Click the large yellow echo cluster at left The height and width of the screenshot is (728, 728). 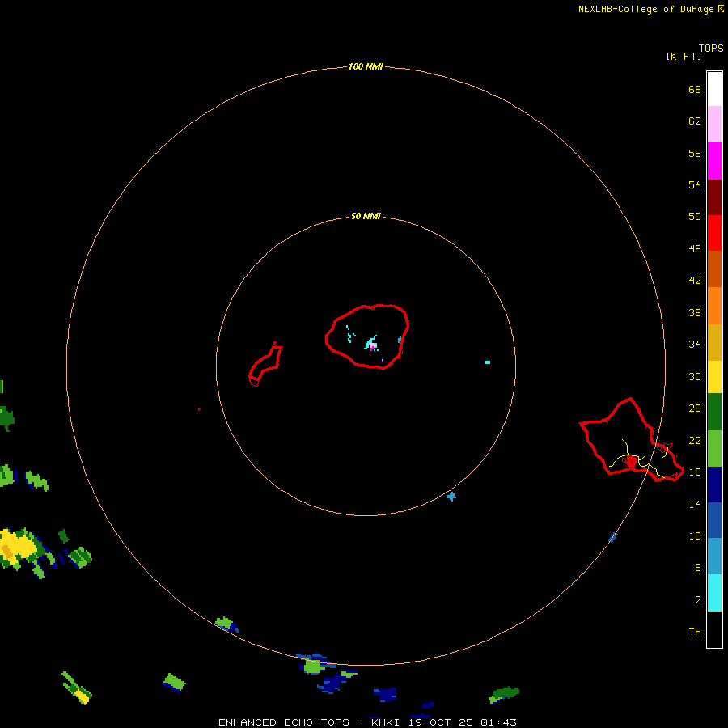click(x=18, y=548)
